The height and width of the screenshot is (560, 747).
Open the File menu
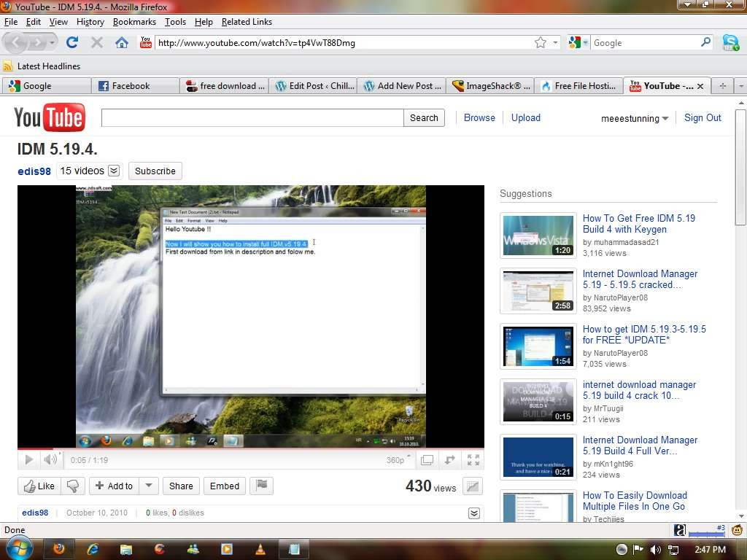[x=10, y=22]
